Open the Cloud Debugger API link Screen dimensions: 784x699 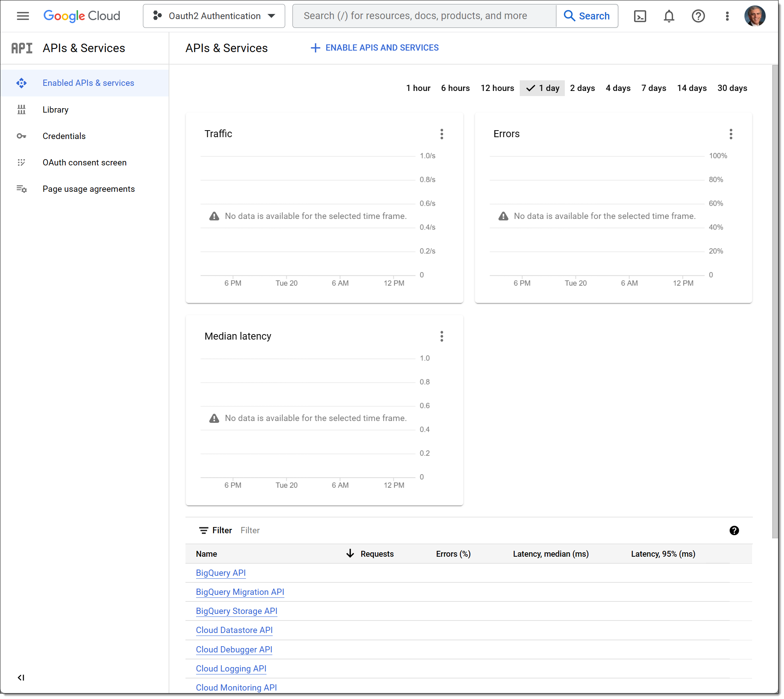coord(234,649)
